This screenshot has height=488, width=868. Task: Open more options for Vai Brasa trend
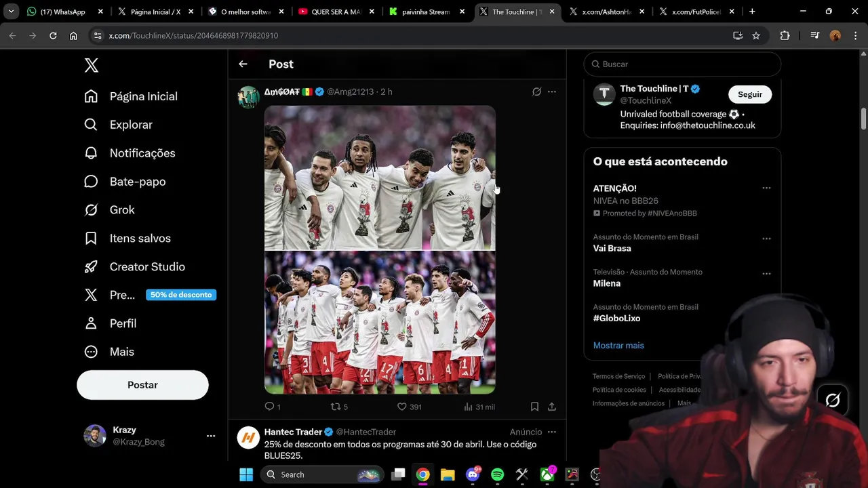766,239
